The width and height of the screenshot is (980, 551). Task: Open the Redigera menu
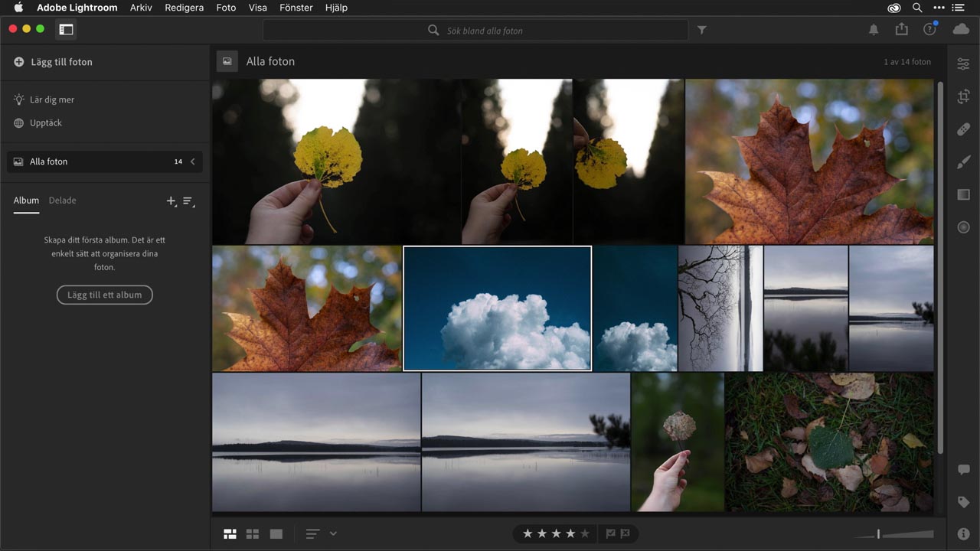(184, 8)
